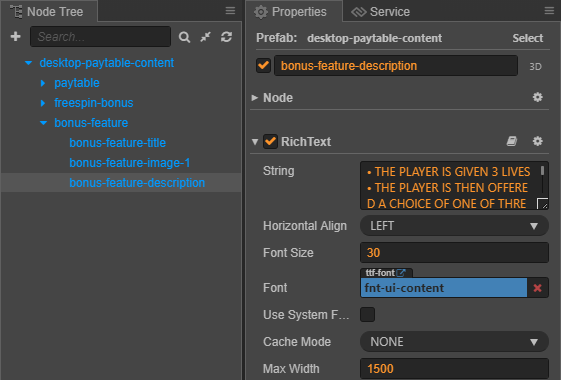This screenshot has width=561, height=380.
Task: Click the String text area scrollbar
Action: [543, 170]
